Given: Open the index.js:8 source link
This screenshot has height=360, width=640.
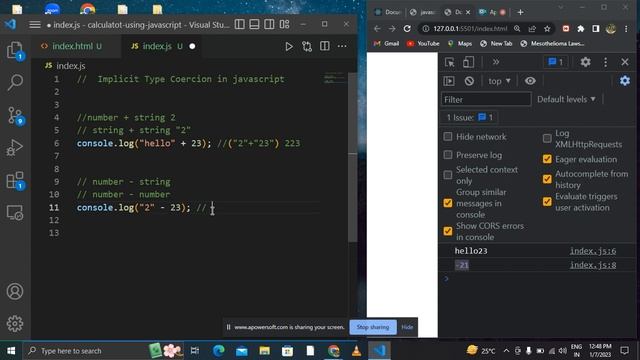Looking at the screenshot, I should 593,265.
